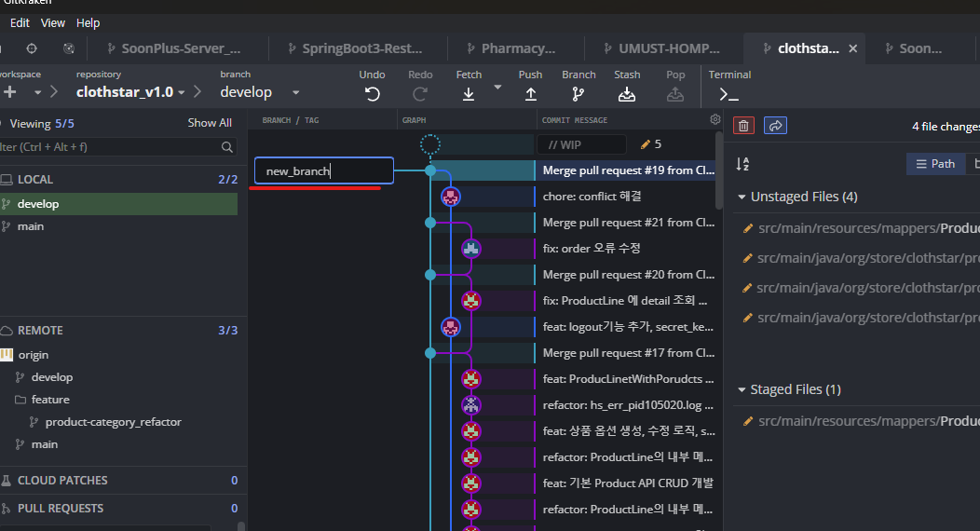The image size is (980, 531).
Task: Click the commit graph vertical scrollbar
Action: (719, 171)
